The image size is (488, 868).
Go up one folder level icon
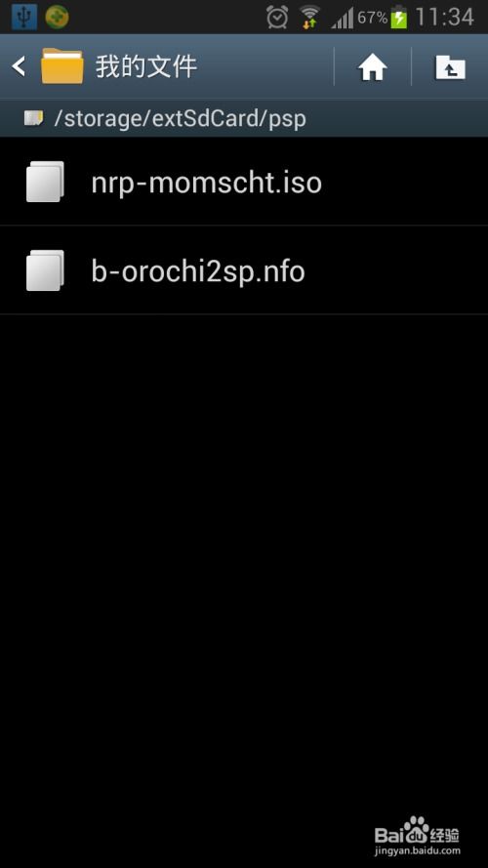pos(450,67)
